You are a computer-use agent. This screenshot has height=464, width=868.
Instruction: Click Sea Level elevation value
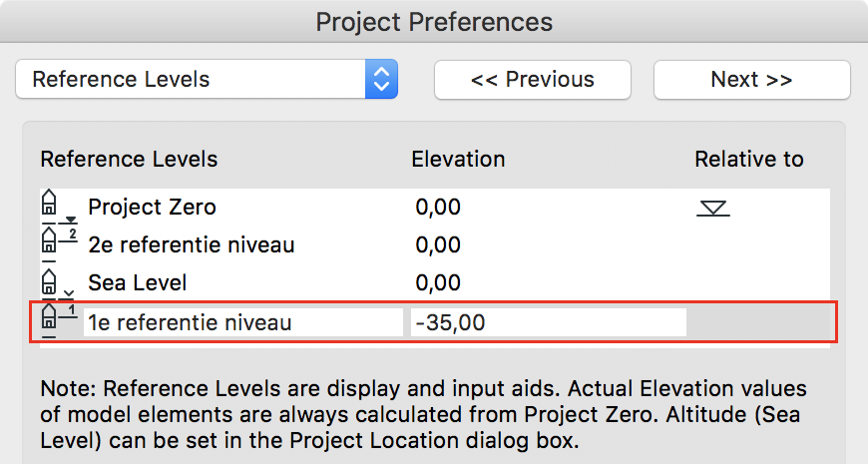(438, 282)
